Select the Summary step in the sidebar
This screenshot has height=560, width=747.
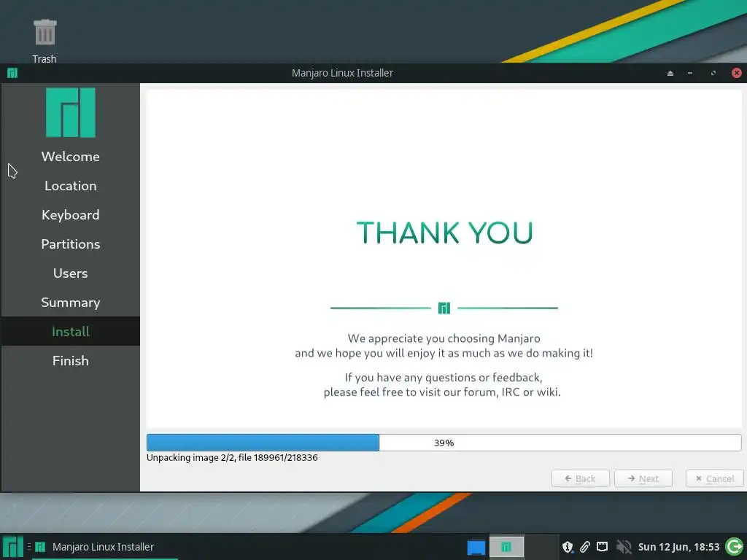[71, 303]
